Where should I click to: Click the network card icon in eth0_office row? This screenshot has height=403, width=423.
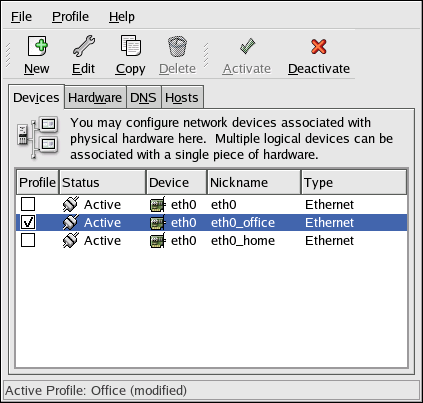(x=157, y=223)
